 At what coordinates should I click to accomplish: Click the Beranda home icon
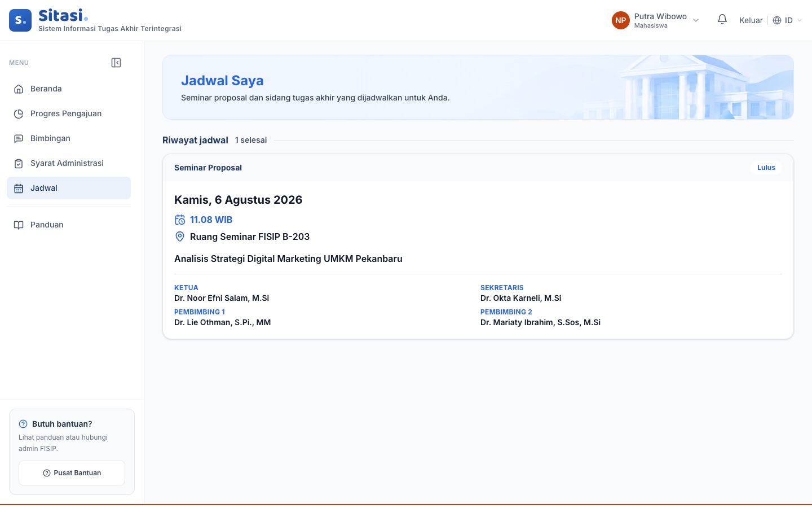click(19, 89)
